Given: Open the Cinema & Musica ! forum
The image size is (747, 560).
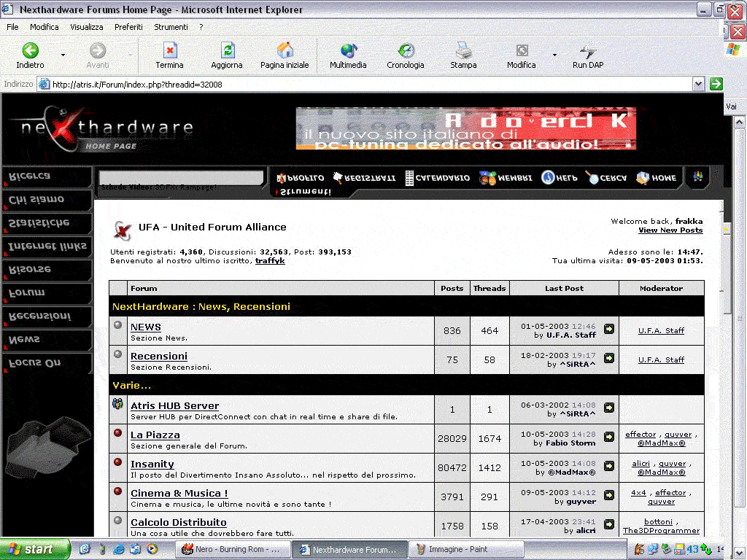Looking at the screenshot, I should tap(179, 494).
